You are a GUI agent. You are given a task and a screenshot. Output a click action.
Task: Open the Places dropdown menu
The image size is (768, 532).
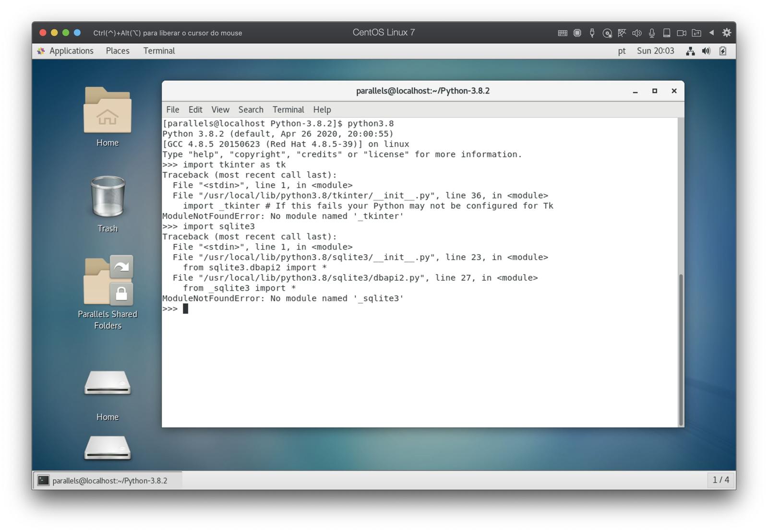click(x=118, y=51)
